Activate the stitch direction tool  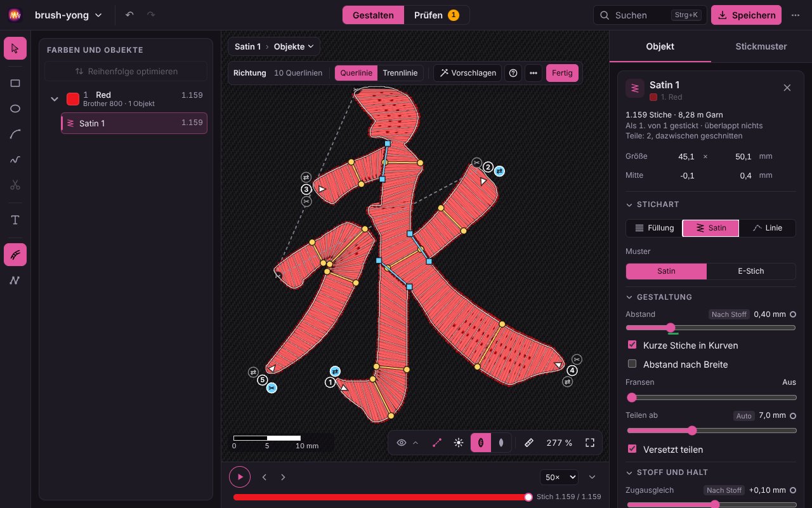tap(15, 255)
